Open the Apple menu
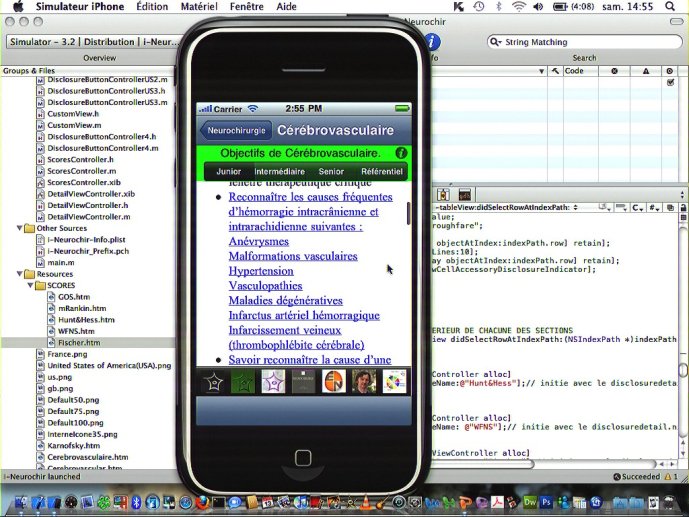 (18, 7)
